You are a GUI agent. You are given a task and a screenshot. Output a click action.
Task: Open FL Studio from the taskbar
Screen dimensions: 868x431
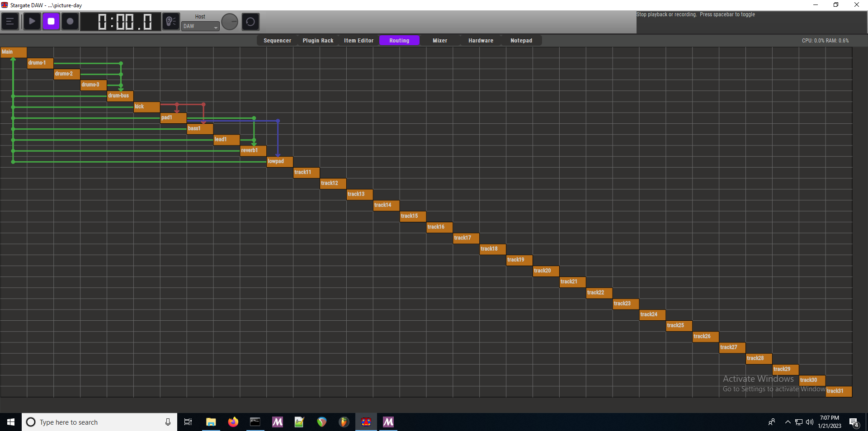(344, 422)
